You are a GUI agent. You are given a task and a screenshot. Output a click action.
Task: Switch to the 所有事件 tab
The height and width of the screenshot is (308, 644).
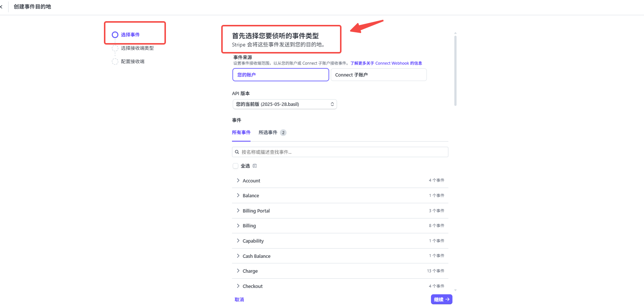click(241, 133)
